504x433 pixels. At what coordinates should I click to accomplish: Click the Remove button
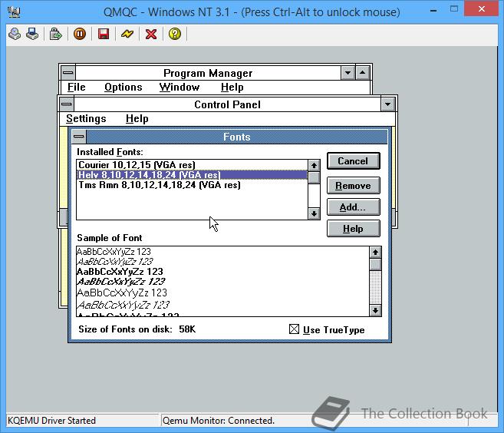click(x=353, y=186)
